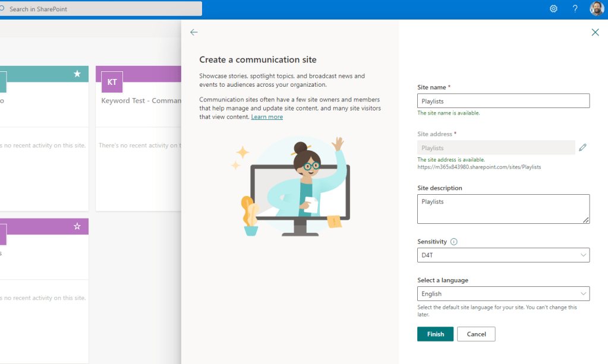Unfollow the site using the filled star
608x364 pixels.
[x=77, y=74]
